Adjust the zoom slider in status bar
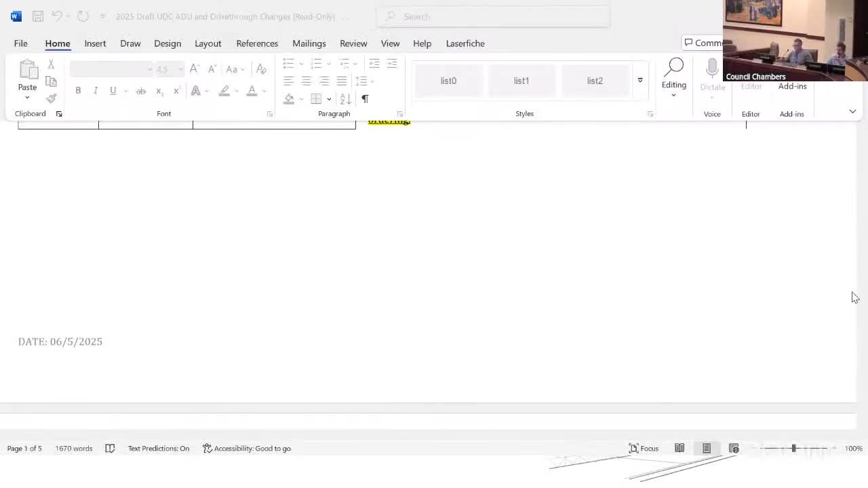868x488 pixels. [x=793, y=448]
